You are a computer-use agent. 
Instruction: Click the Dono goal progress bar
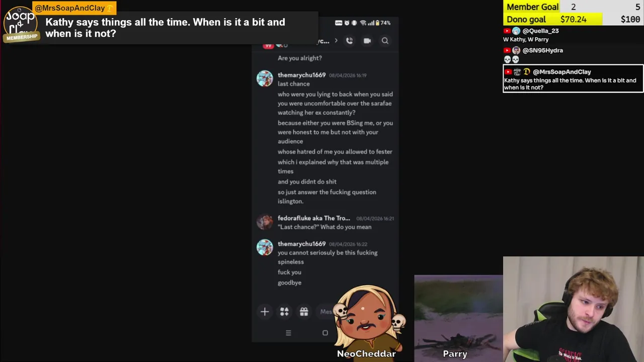(x=574, y=19)
